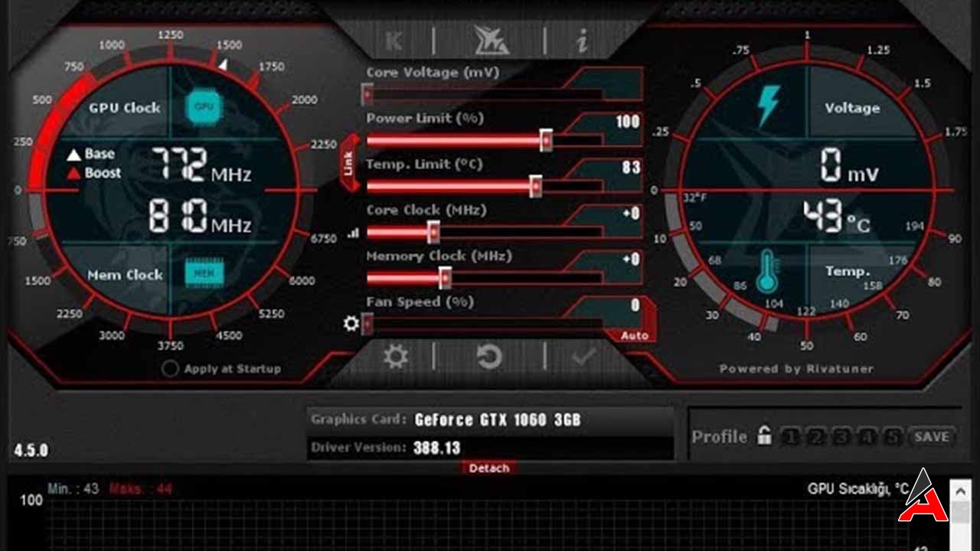
Task: Click the SAVE profile button
Action: (932, 437)
